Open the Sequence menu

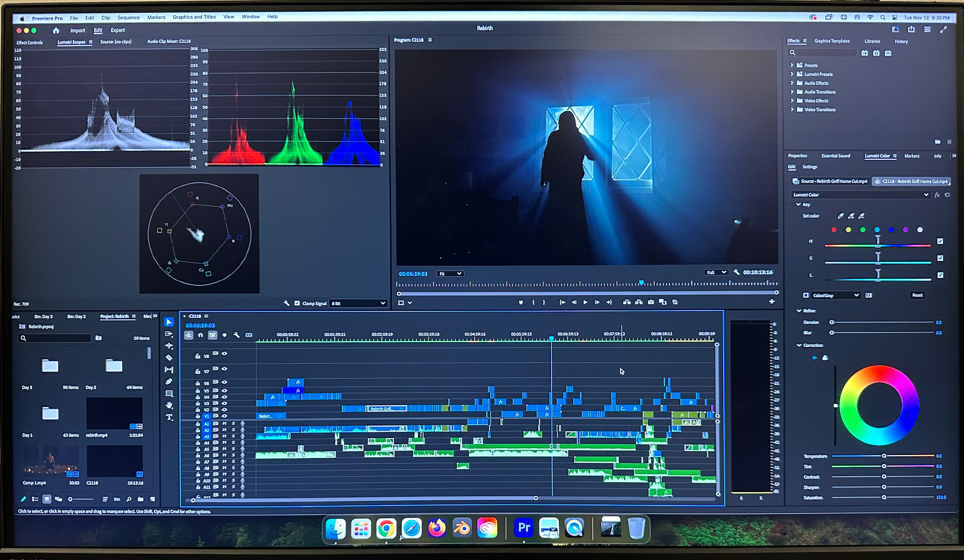point(129,18)
